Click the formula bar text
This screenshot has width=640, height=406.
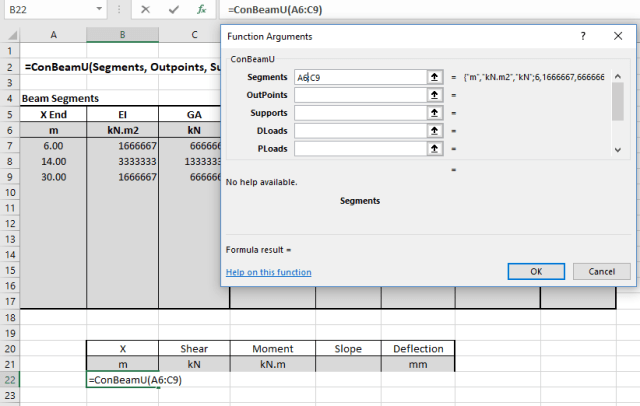point(258,10)
